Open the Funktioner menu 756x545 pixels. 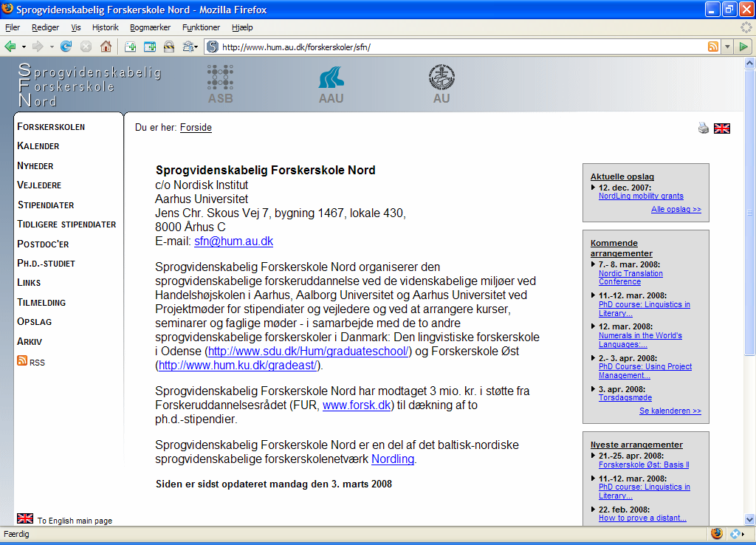pyautogui.click(x=201, y=27)
